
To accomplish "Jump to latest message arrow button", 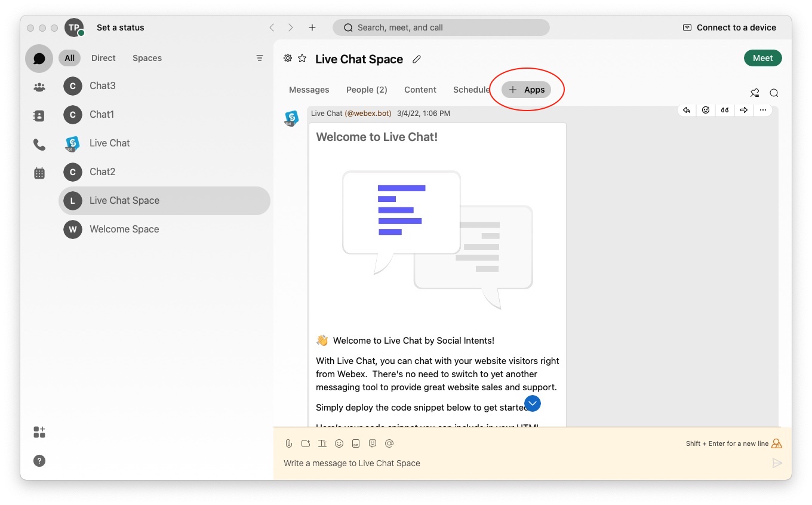I will point(533,403).
